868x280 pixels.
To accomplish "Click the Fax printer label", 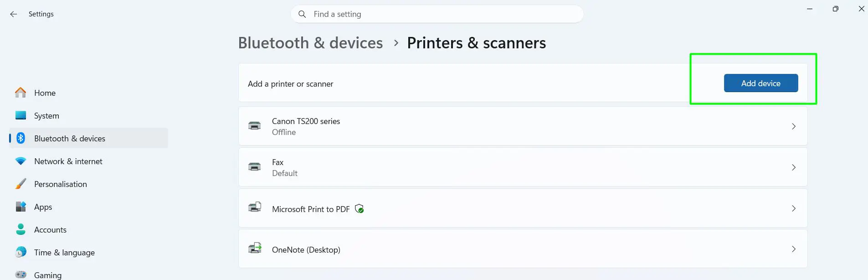I will [277, 162].
